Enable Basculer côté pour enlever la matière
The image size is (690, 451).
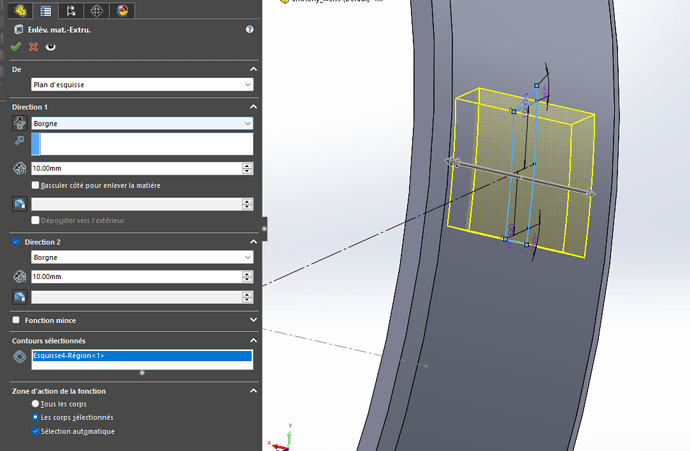[x=36, y=185]
